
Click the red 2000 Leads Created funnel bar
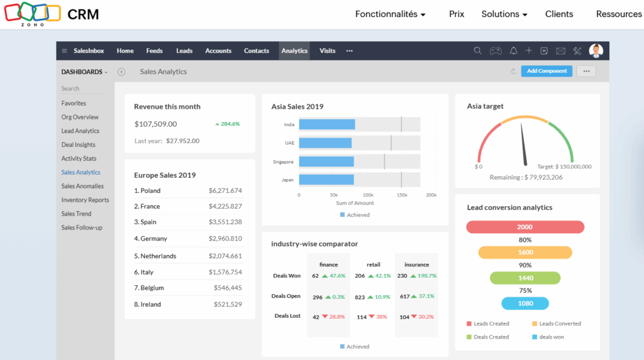point(525,227)
